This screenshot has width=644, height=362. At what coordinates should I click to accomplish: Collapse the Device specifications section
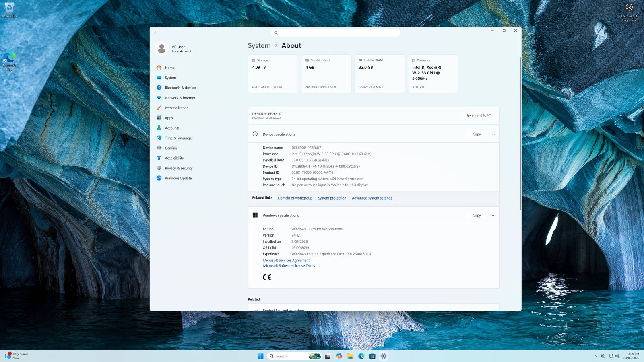tap(493, 134)
